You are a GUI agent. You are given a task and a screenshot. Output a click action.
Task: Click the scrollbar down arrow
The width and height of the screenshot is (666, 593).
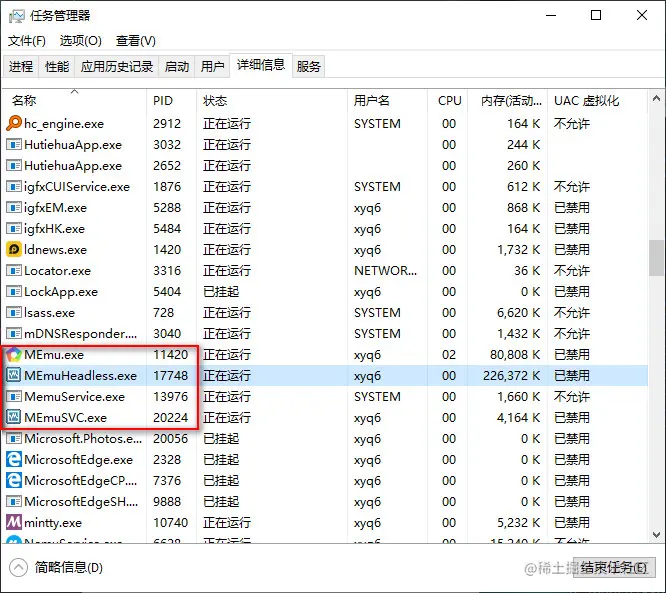tap(656, 535)
